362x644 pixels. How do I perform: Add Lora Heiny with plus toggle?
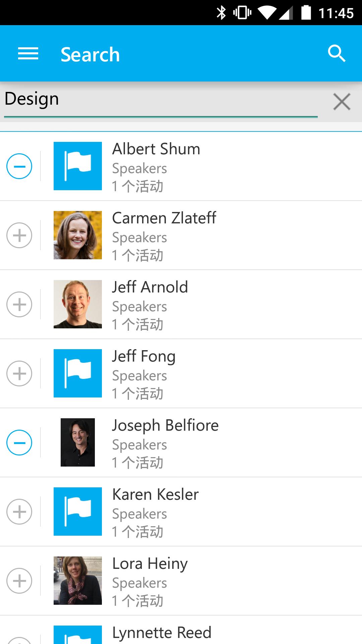(x=19, y=581)
